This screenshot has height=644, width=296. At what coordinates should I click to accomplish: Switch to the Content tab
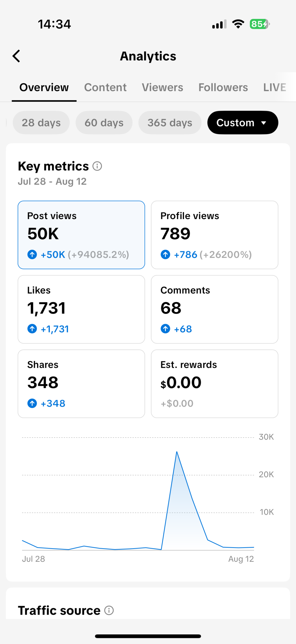105,87
